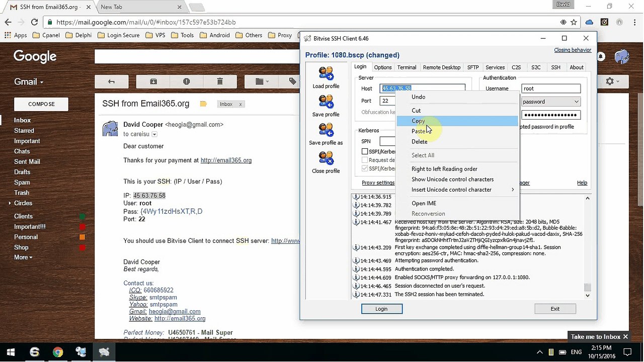
Task: Archive the email with Gmail's archive icon
Action: click(x=153, y=81)
